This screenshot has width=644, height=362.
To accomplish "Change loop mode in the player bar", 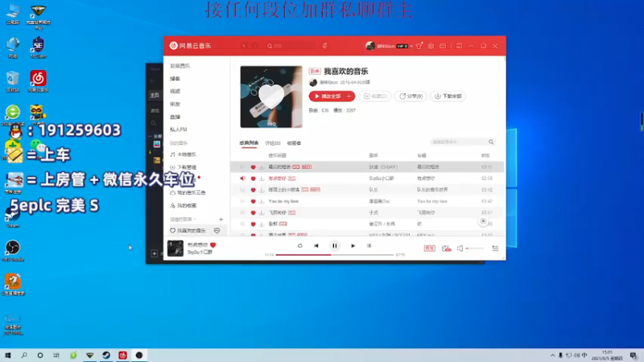I will tap(299, 246).
